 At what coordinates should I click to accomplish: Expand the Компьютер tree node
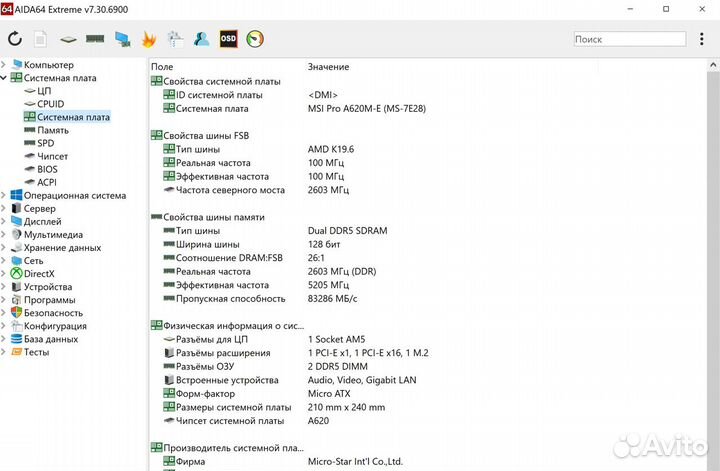[4, 65]
